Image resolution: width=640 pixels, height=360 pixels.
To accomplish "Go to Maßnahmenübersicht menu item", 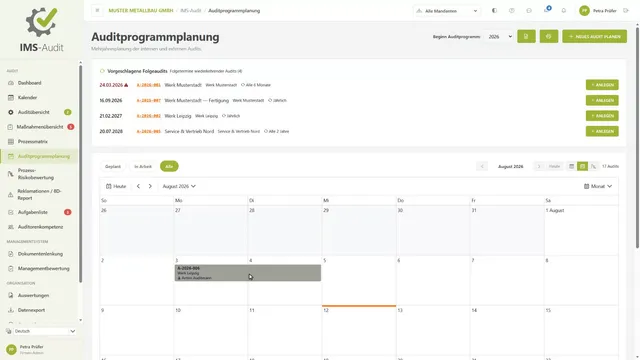I will [x=39, y=127].
